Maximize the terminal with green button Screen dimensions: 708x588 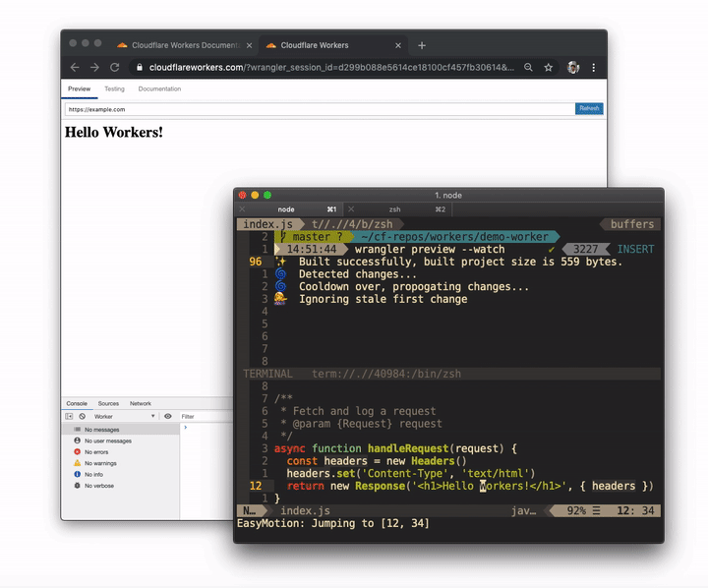click(x=267, y=195)
